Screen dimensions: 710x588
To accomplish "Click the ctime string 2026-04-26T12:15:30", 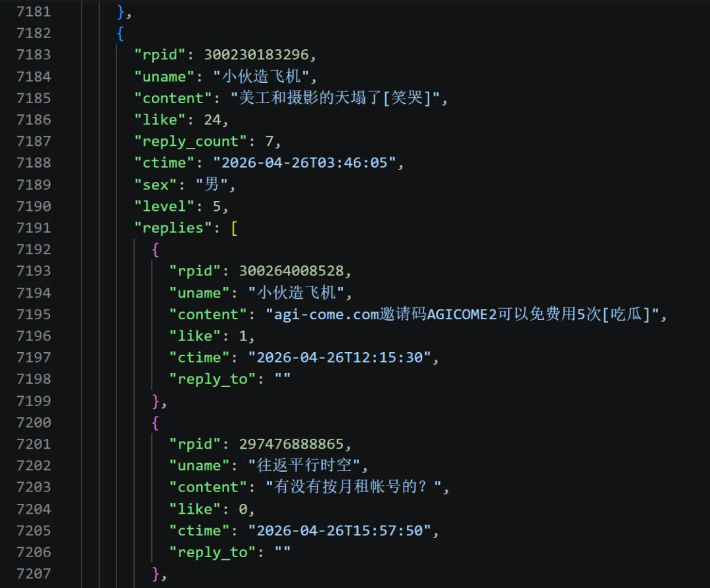I will 340,357.
